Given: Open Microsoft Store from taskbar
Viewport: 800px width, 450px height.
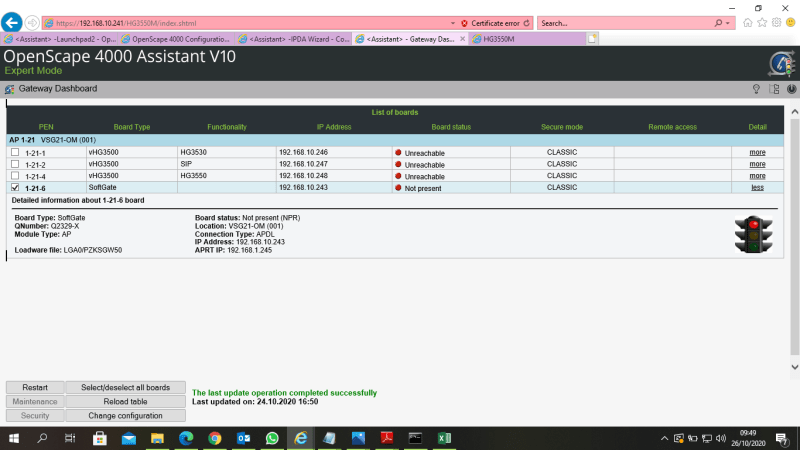Looking at the screenshot, I should tap(99, 438).
